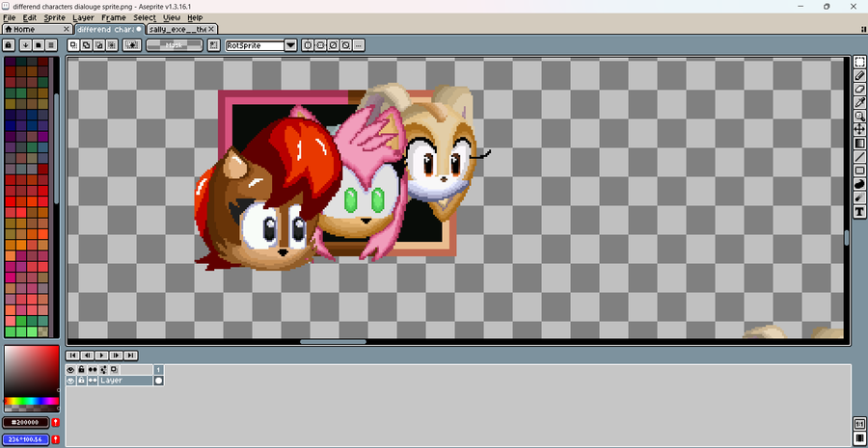The width and height of the screenshot is (868, 448).
Task: Open the palette sort down-arrow button
Action: click(x=25, y=45)
